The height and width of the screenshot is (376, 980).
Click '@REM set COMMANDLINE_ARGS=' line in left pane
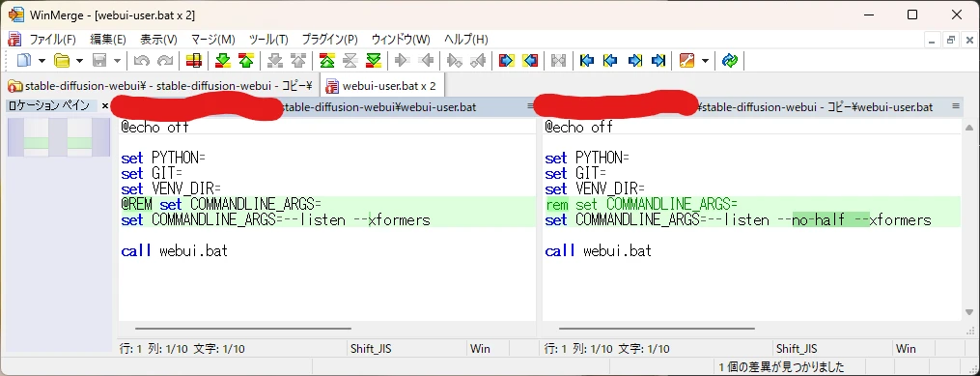tap(221, 205)
